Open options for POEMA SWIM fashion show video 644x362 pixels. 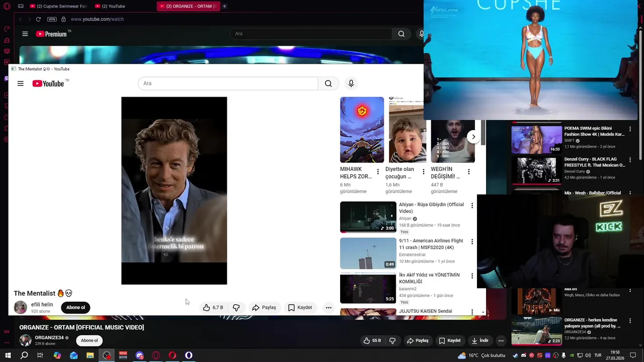630,129
